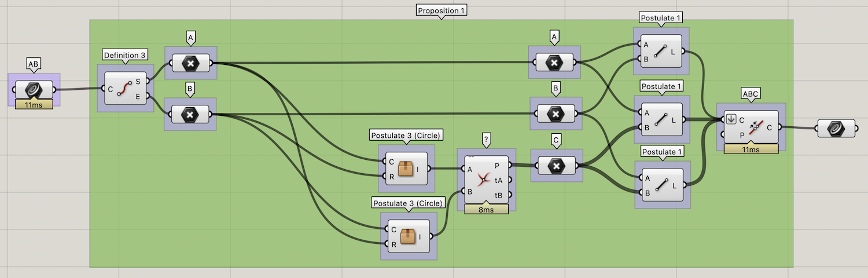
Task: Select the curve intersection component labeled ?
Action: point(486,180)
